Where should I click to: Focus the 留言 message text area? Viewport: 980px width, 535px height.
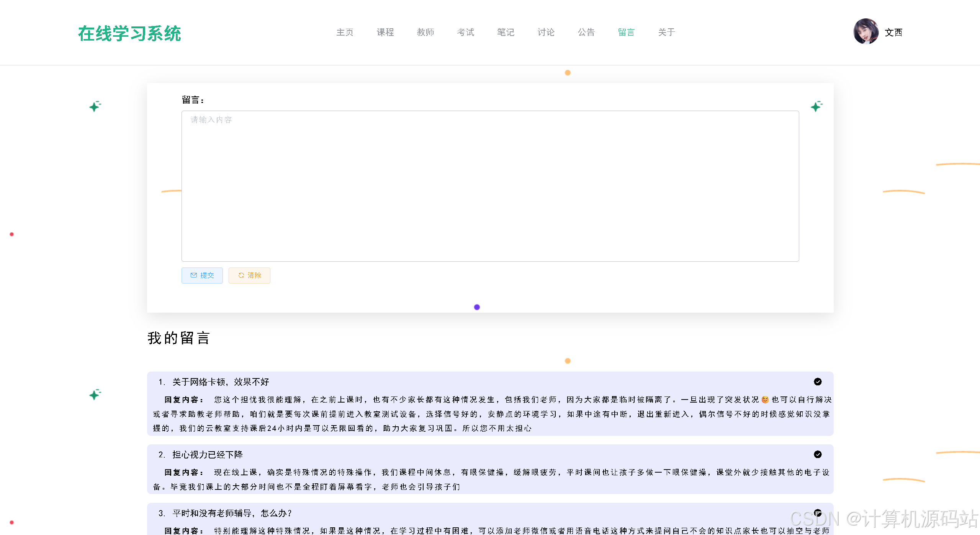point(490,186)
